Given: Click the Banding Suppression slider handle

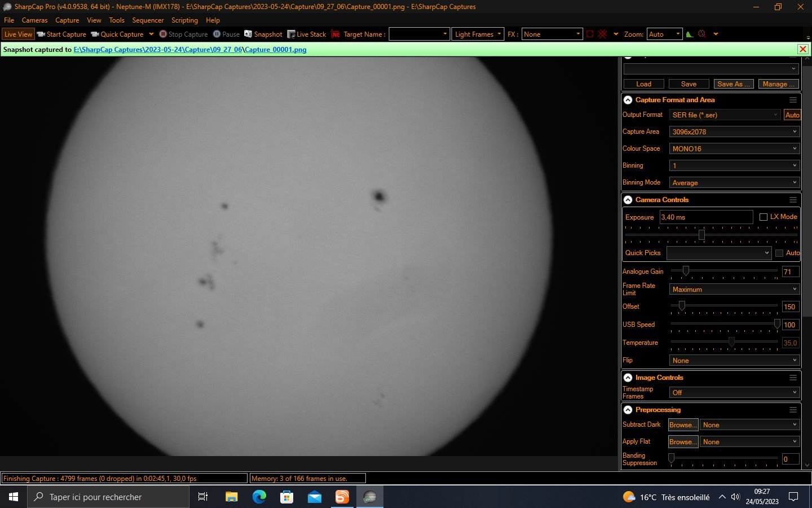Looking at the screenshot, I should tap(671, 458).
